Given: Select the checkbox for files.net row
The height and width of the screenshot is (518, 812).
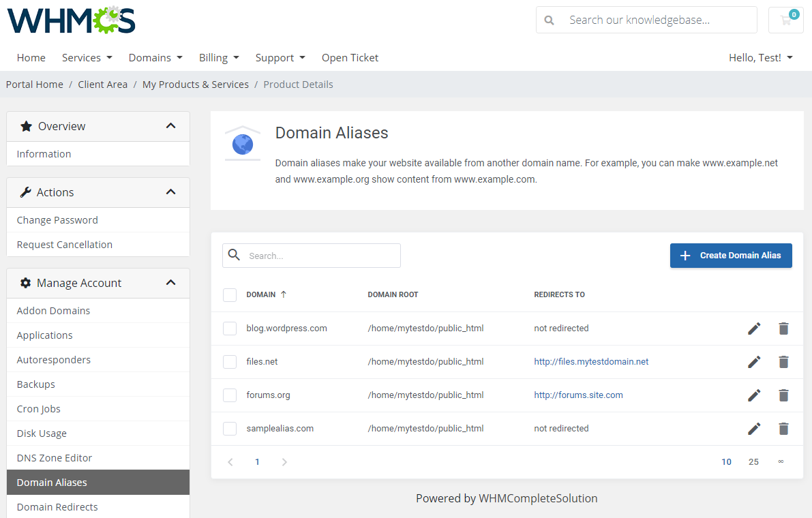Looking at the screenshot, I should (x=230, y=361).
